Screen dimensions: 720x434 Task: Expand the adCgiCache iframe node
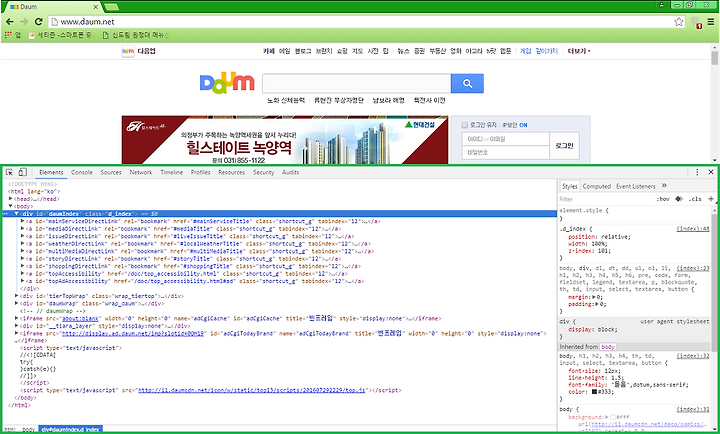click(x=17, y=318)
